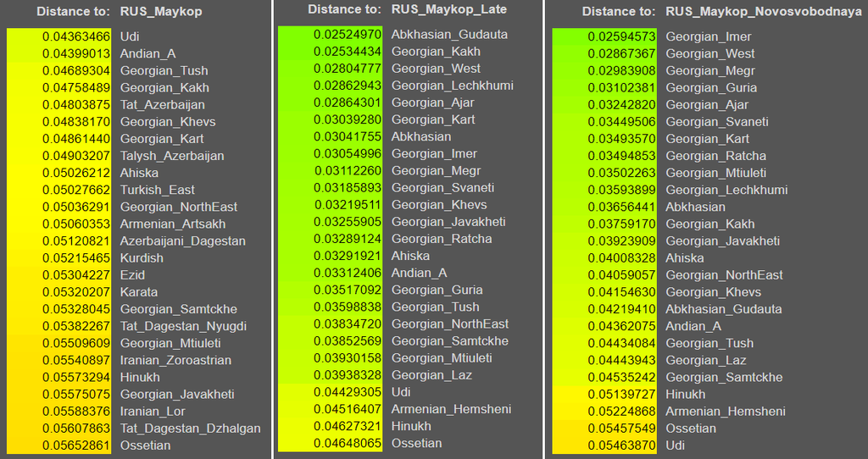868x459 pixels.
Task: Select distance value 0.04008328
Action: 621,258
